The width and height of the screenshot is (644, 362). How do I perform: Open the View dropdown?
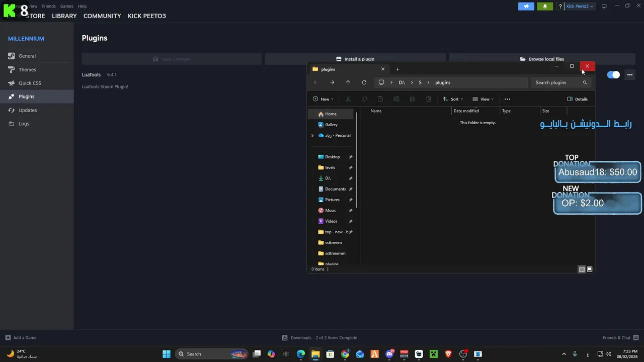point(483,99)
